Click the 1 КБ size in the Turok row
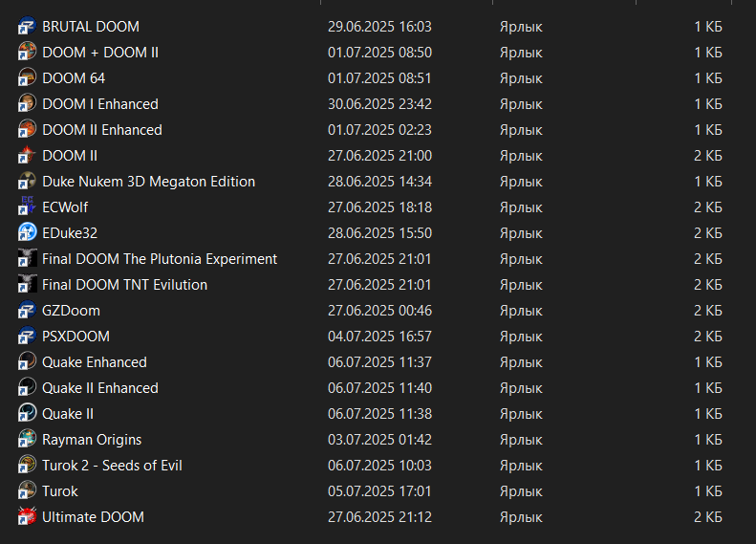The width and height of the screenshot is (756, 544). tap(708, 491)
